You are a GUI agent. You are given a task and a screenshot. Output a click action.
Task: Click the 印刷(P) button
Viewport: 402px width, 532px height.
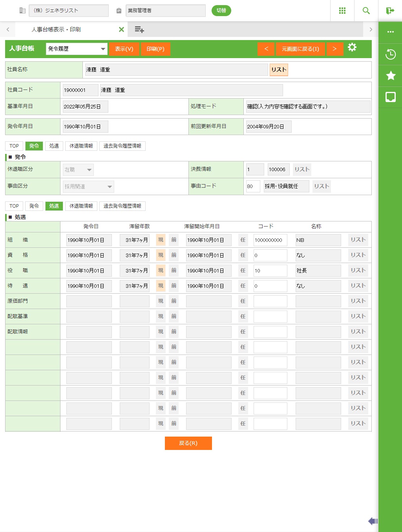coord(155,49)
